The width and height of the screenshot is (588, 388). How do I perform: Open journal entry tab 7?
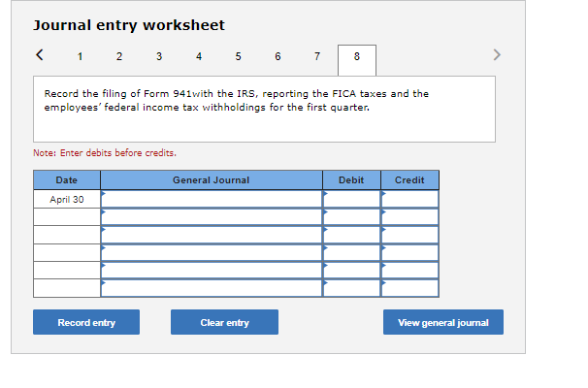coord(317,56)
